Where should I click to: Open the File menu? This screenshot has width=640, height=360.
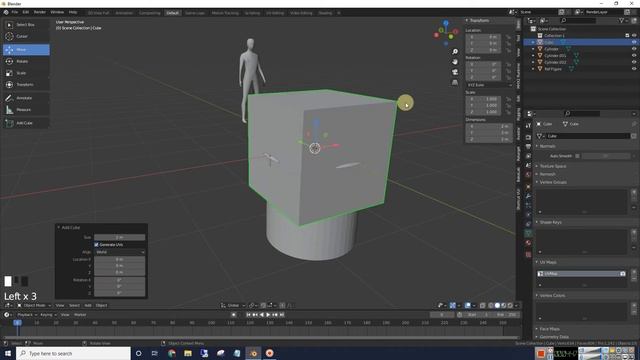(x=15, y=13)
